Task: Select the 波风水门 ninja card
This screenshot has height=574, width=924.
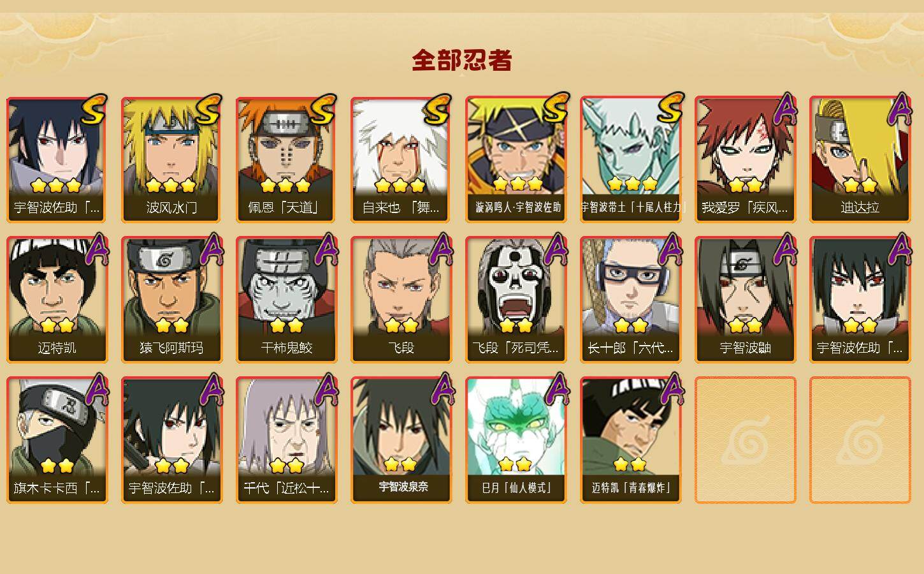Action: coord(171,159)
